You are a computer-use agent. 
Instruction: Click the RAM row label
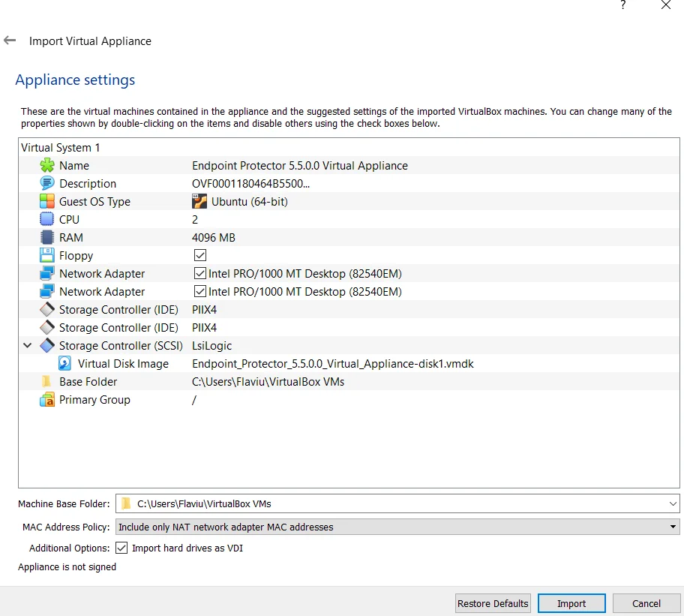tap(71, 237)
